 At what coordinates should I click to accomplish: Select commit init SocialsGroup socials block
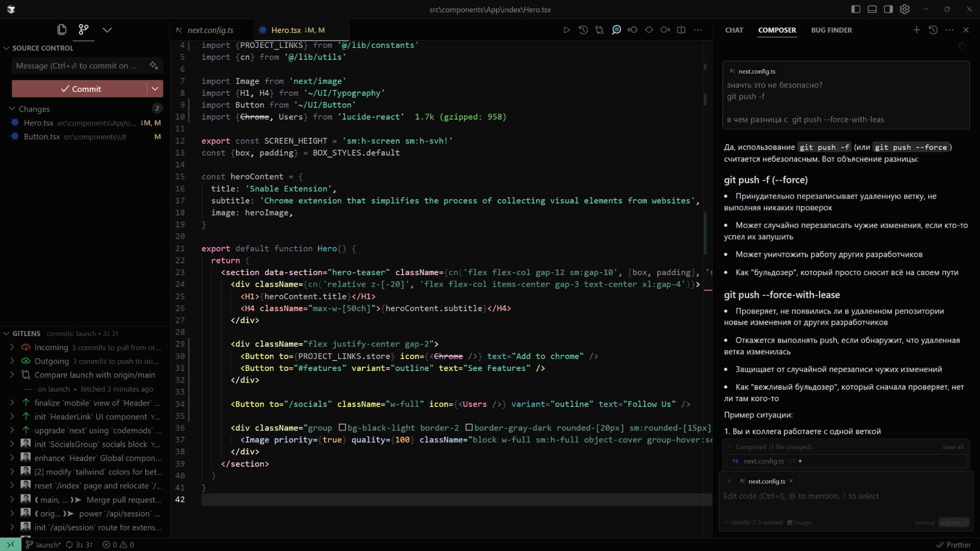85,444
